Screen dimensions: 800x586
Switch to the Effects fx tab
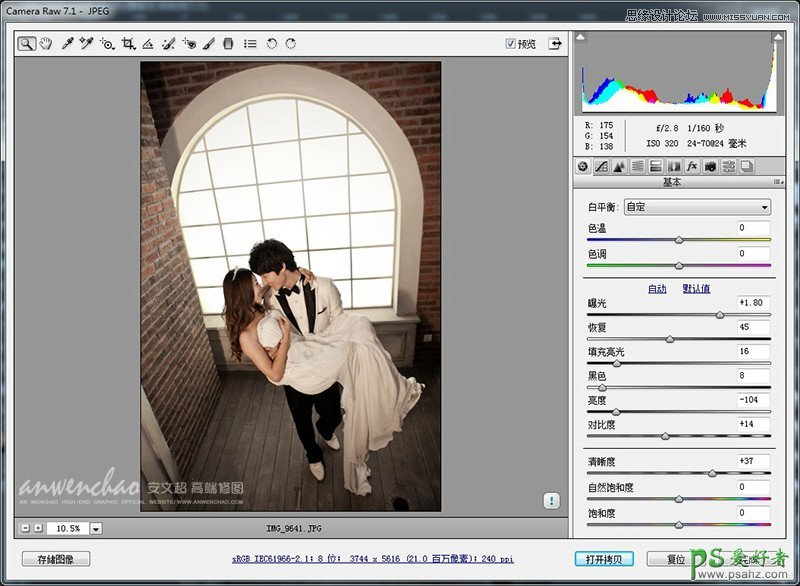point(692,167)
